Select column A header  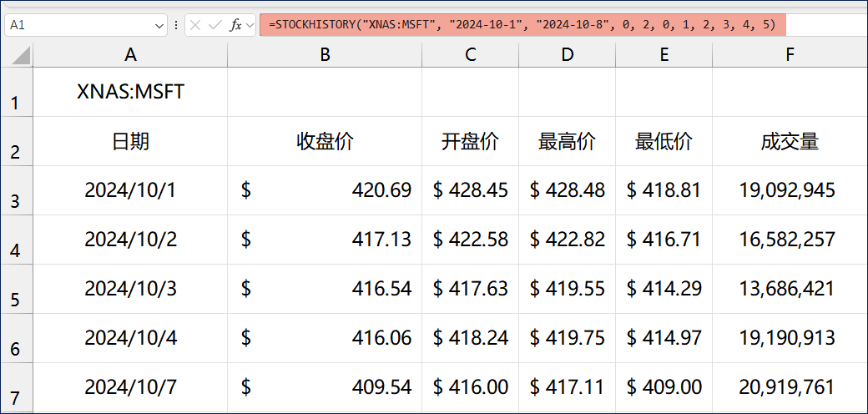[130, 55]
